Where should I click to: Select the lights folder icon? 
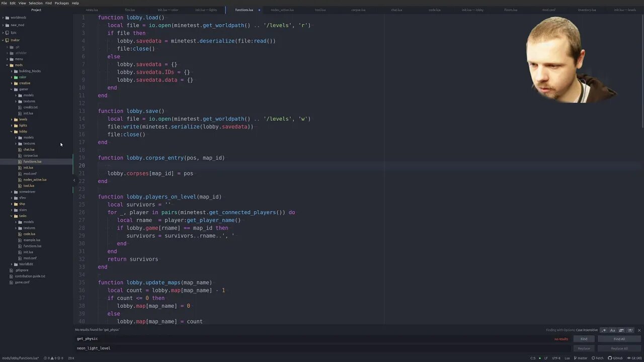click(x=16, y=125)
